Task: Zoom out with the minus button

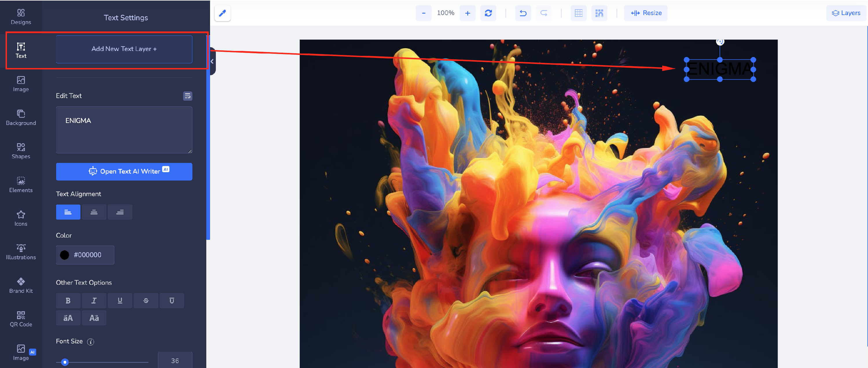Action: pyautogui.click(x=424, y=13)
